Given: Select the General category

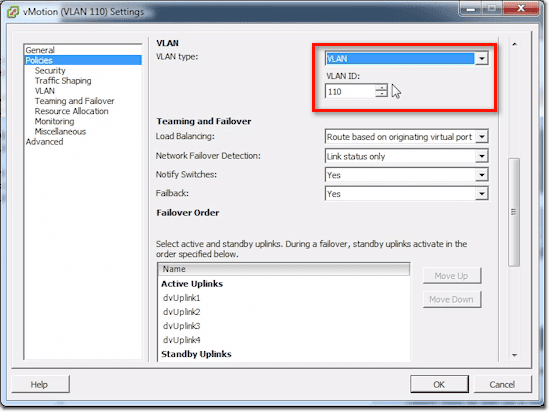Looking at the screenshot, I should coord(40,50).
